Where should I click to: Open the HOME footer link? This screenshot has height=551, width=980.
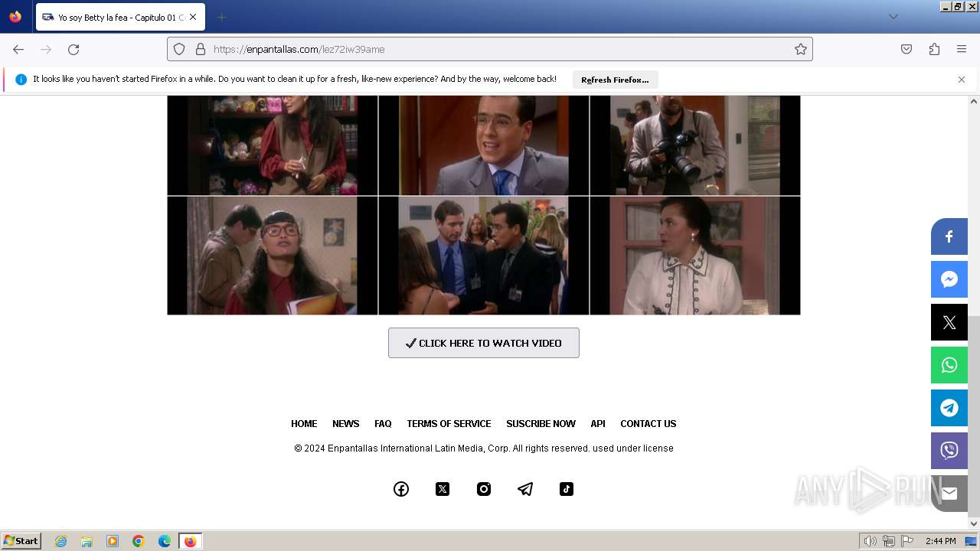pyautogui.click(x=304, y=424)
